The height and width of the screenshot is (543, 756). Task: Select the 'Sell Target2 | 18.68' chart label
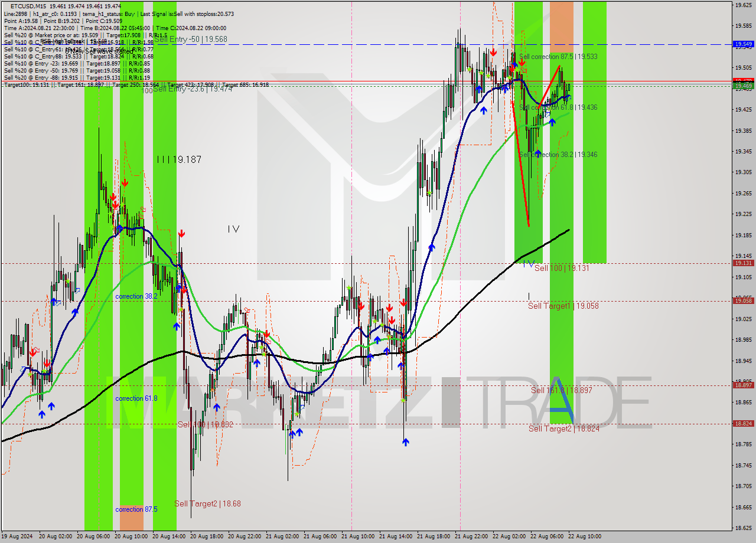207,503
